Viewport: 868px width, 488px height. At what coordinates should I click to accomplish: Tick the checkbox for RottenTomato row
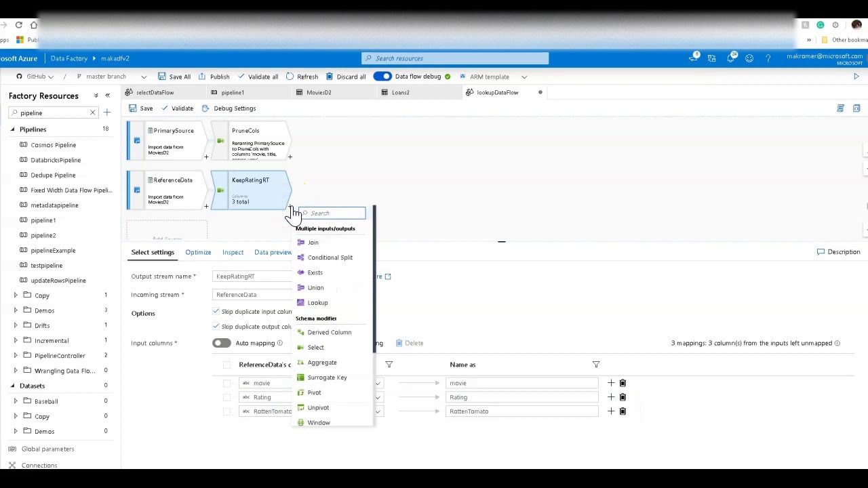point(226,411)
